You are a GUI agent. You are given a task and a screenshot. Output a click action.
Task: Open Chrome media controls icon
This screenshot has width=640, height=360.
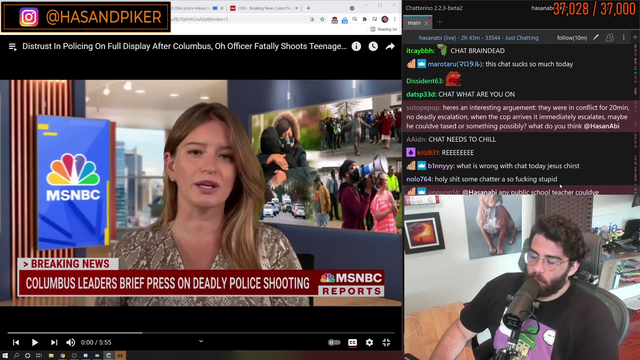[375, 19]
